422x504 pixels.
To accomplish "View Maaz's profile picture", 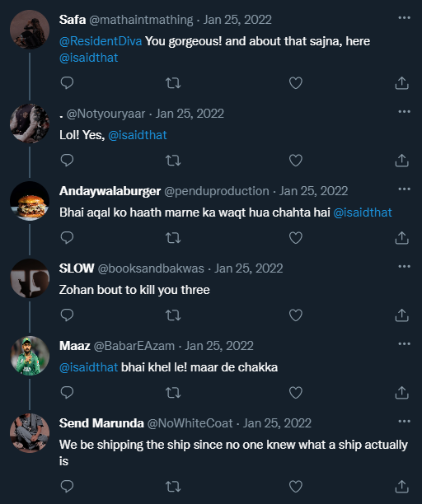I will [30, 356].
